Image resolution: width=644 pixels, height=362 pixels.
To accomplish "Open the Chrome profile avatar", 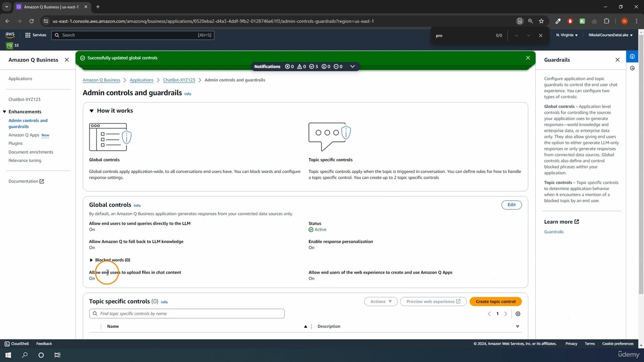I will [624, 21].
